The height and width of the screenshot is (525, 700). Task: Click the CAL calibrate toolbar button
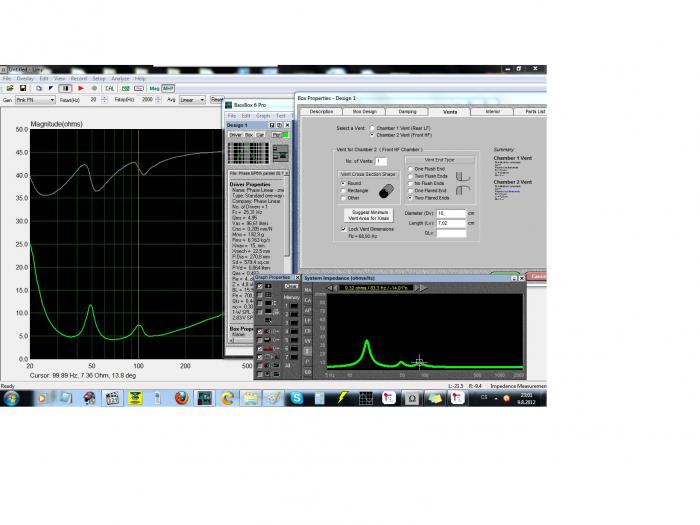click(x=110, y=88)
